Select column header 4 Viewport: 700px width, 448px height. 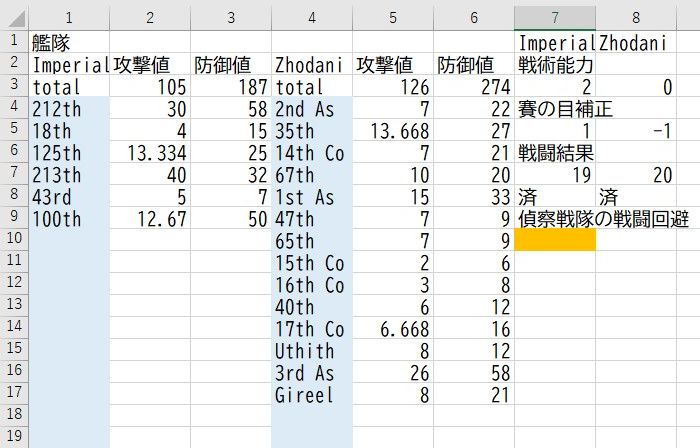click(x=312, y=18)
